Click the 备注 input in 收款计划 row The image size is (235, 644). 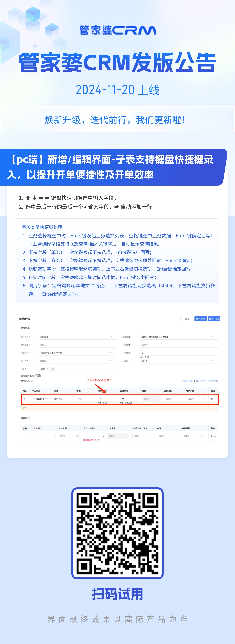pyautogui.click(x=168, y=436)
